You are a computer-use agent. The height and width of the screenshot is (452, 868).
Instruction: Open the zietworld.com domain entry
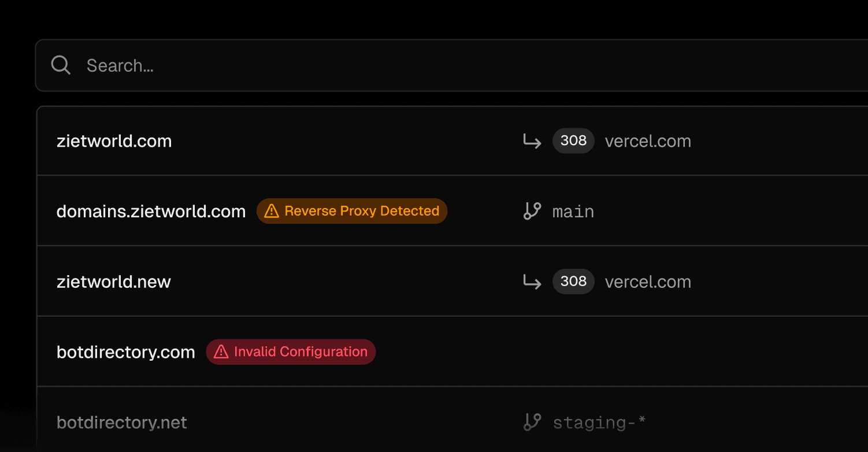pyautogui.click(x=114, y=141)
